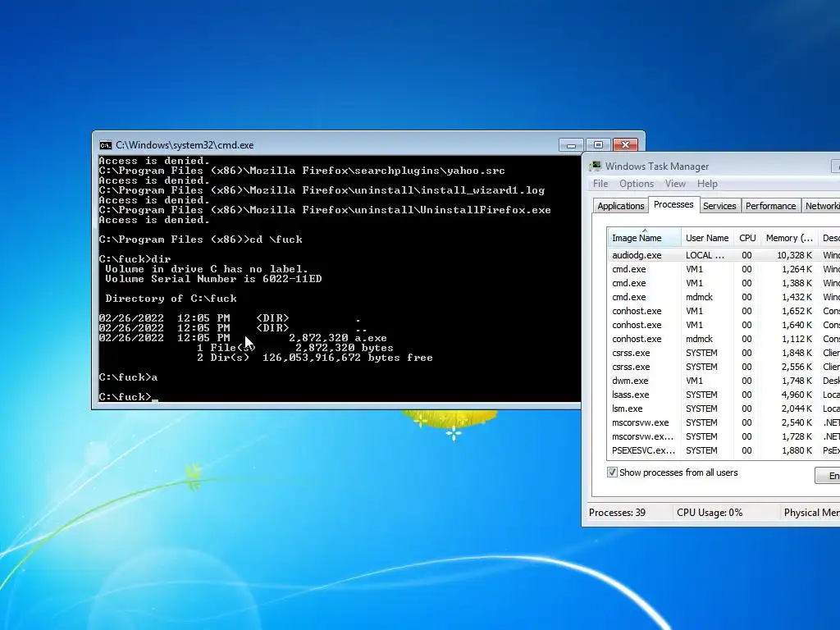Click the Processes: 39 status entry
This screenshot has width=840, height=630.
point(617,513)
